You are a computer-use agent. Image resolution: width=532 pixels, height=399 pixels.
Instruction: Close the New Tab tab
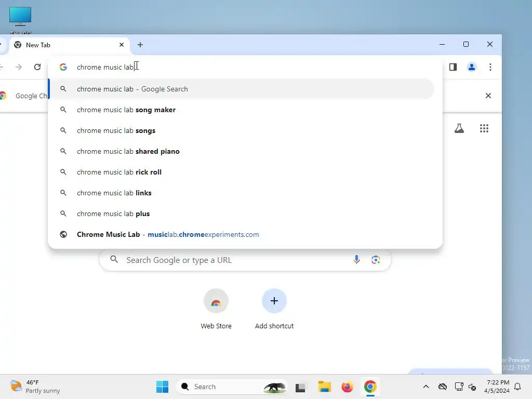coord(122,45)
